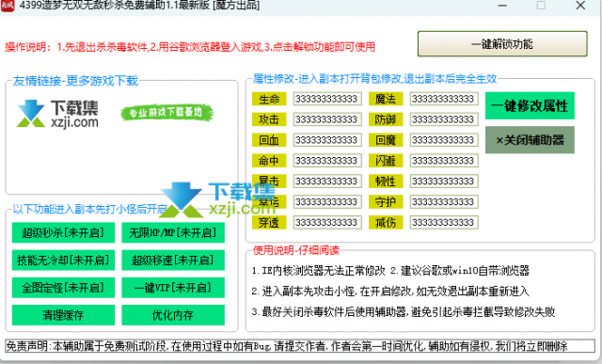
Task: Open the 下载集 xzji.com logo link in 友情链接 panel
Action: (57, 114)
